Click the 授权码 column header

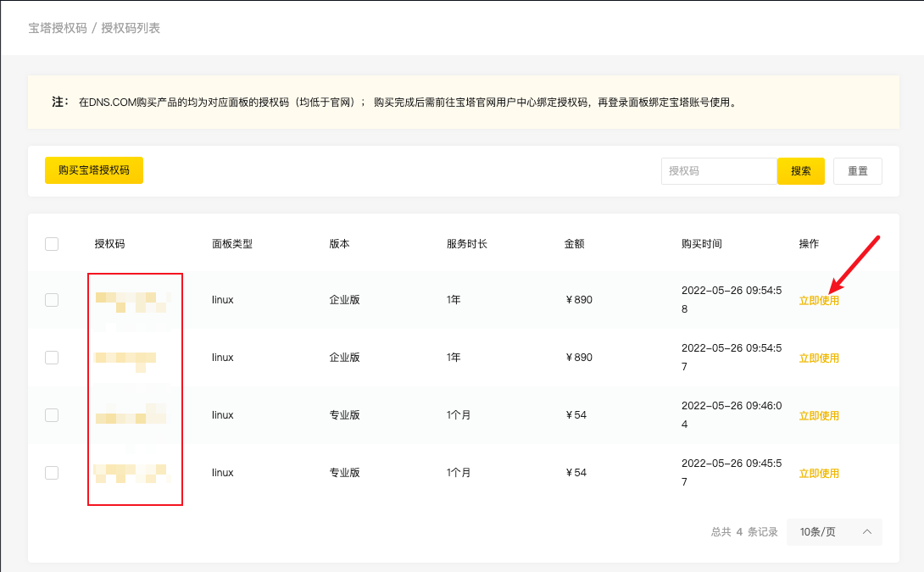click(109, 244)
